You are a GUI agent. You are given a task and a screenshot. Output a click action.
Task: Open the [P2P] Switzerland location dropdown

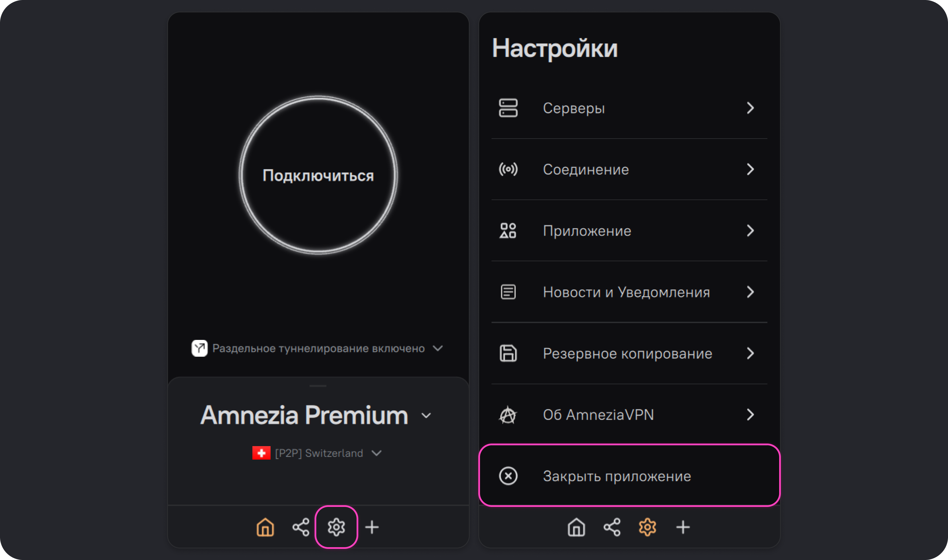click(x=376, y=453)
